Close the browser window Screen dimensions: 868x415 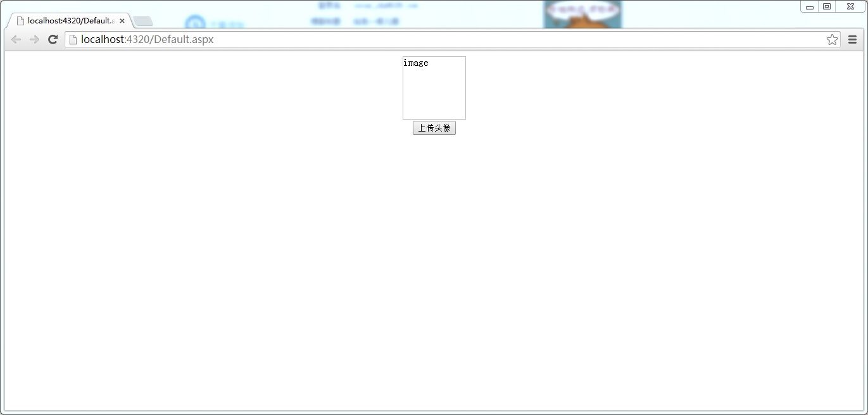tap(850, 6)
